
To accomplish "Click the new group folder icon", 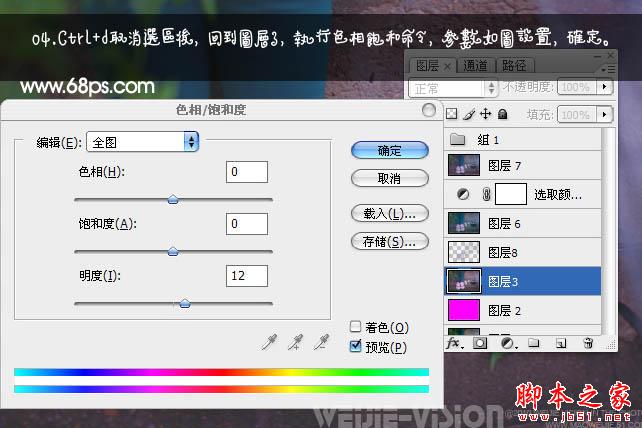I will click(533, 343).
